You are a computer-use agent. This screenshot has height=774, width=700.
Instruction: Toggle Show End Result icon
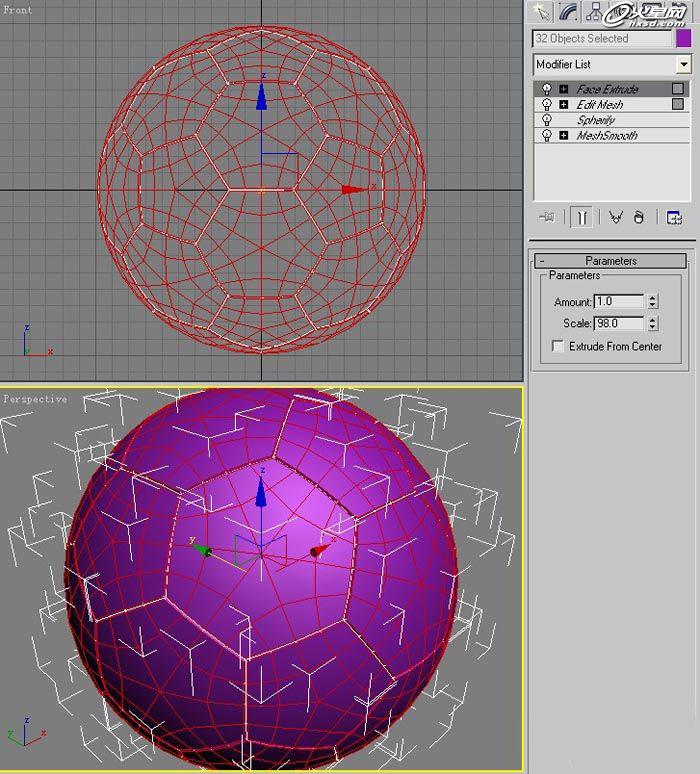tap(580, 217)
